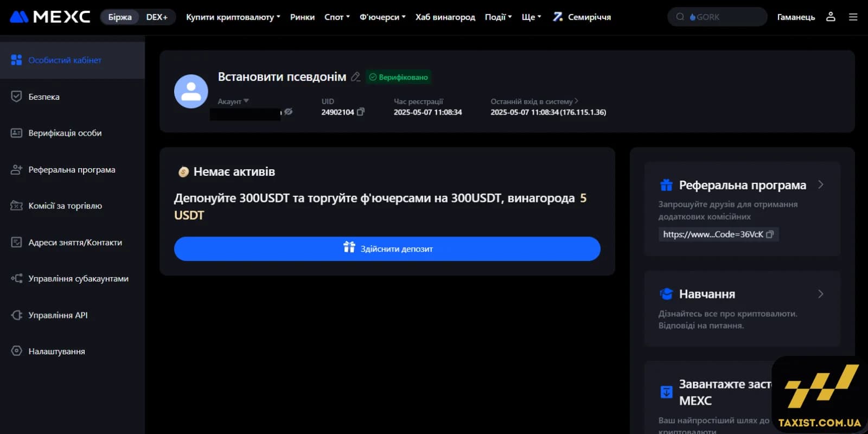Open the hamburger menu icon
Viewport: 868px width, 434px height.
point(853,17)
